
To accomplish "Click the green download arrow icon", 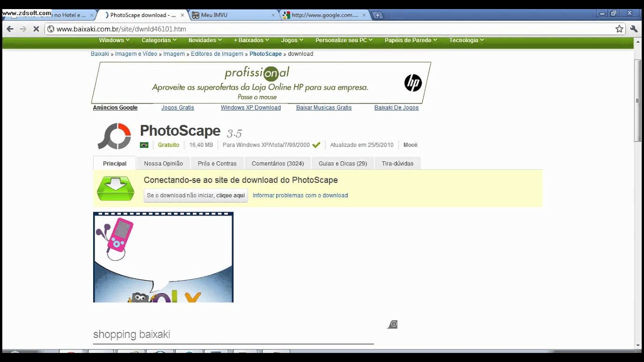I will 116,188.
